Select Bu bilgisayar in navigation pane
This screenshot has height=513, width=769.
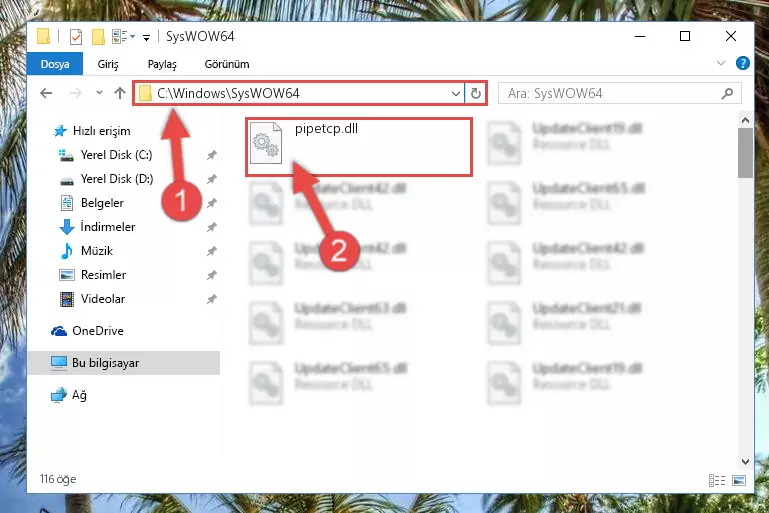[x=124, y=363]
